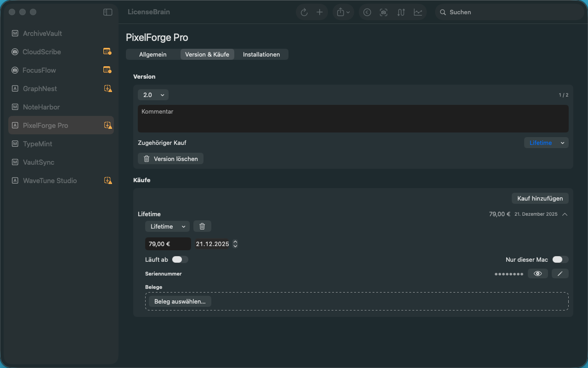This screenshot has width=588, height=368.
Task: Click the date stepper beside 21.12.2025
Action: pyautogui.click(x=235, y=244)
